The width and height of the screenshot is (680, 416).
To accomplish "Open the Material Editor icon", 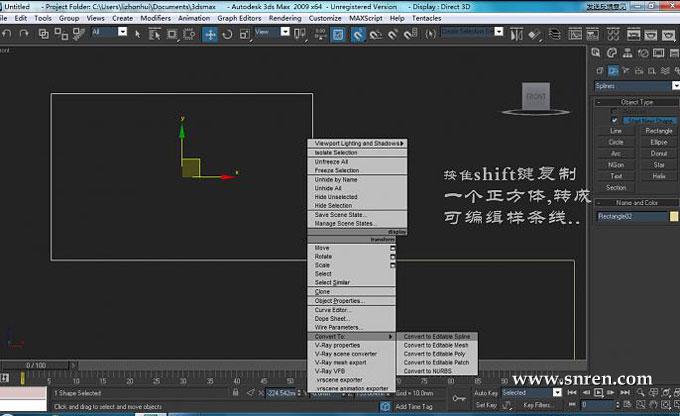I will click(613, 34).
